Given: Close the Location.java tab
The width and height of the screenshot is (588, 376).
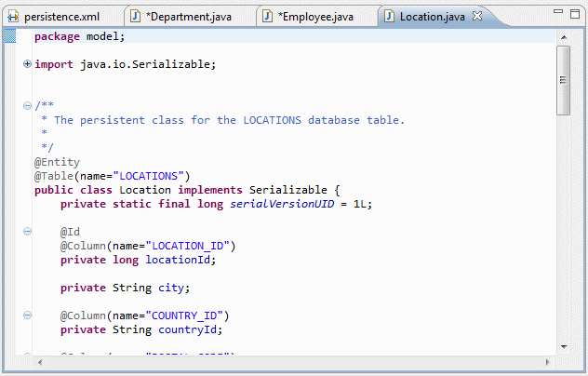Looking at the screenshot, I should tap(477, 16).
